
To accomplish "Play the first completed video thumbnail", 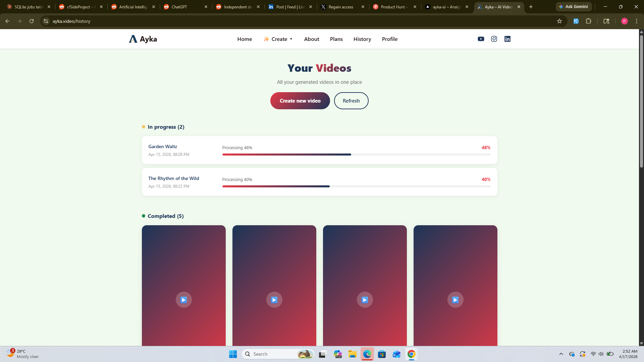I will (x=183, y=300).
